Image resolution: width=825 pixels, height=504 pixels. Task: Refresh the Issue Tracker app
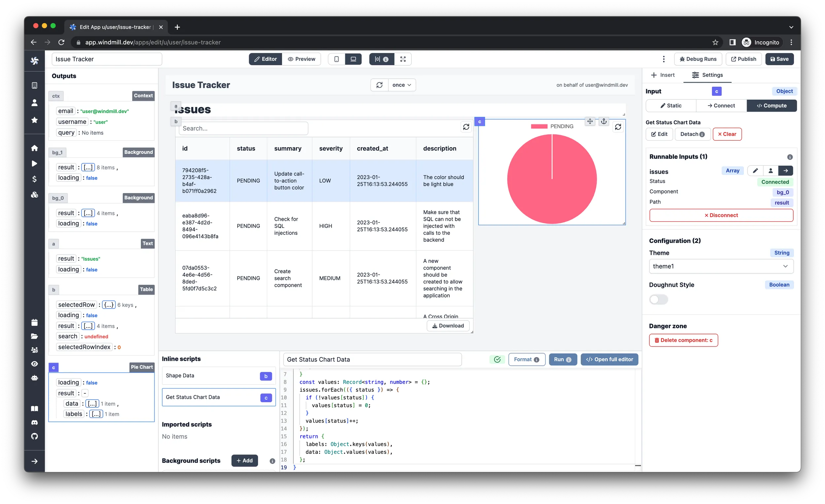coord(379,85)
